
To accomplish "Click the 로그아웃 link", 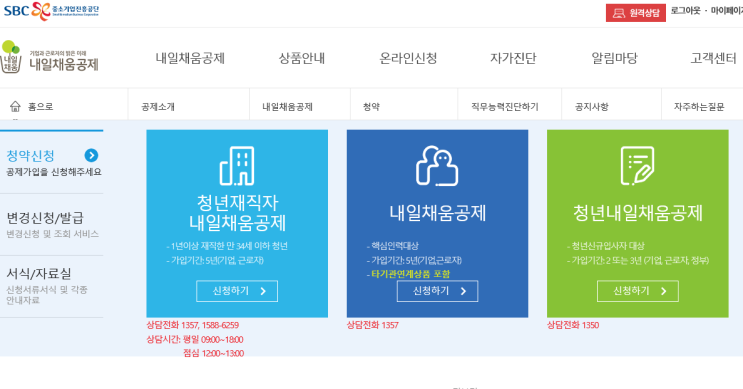I will pyautogui.click(x=685, y=11).
